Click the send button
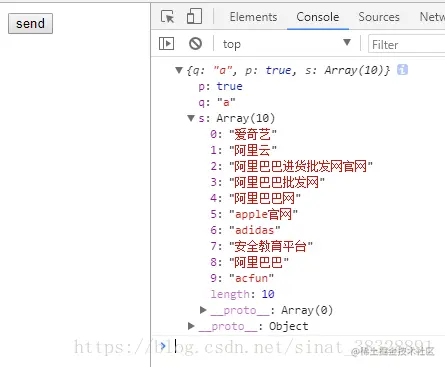The height and width of the screenshot is (367, 445). point(30,23)
